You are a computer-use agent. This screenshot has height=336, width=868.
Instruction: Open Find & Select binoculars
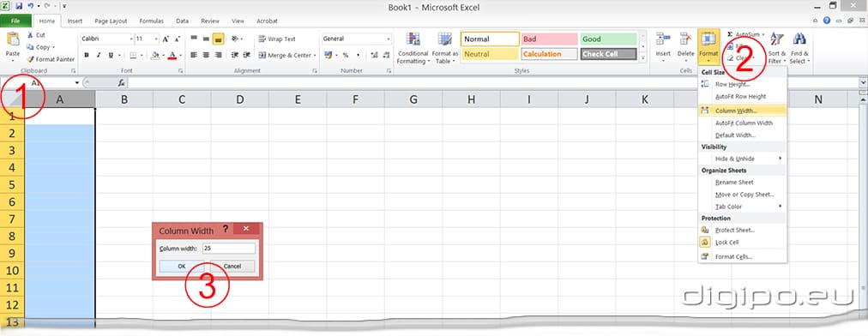tap(799, 48)
